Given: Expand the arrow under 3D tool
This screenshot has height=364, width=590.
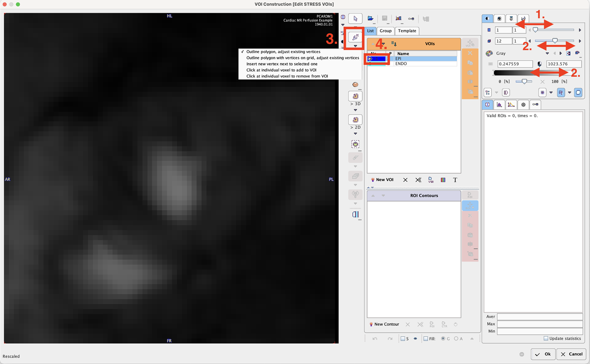Looking at the screenshot, I should 355,110.
